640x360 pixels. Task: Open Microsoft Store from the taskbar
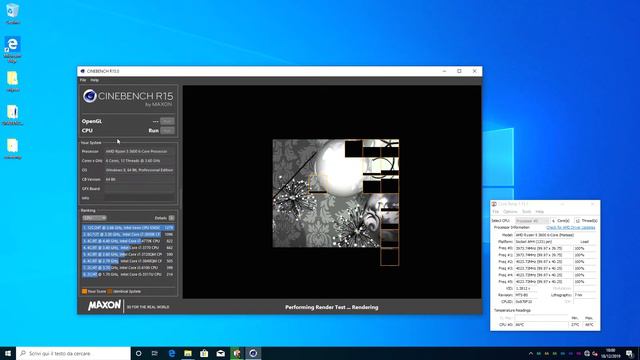pyautogui.click(x=204, y=353)
